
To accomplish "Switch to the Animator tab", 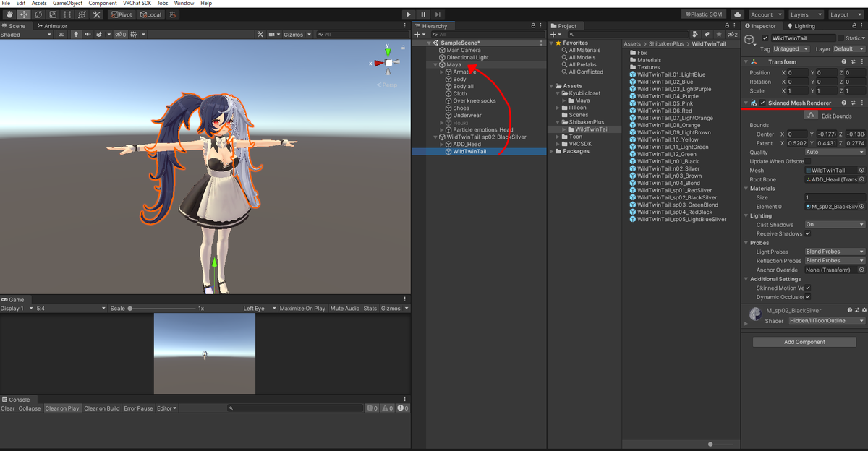I will click(52, 26).
